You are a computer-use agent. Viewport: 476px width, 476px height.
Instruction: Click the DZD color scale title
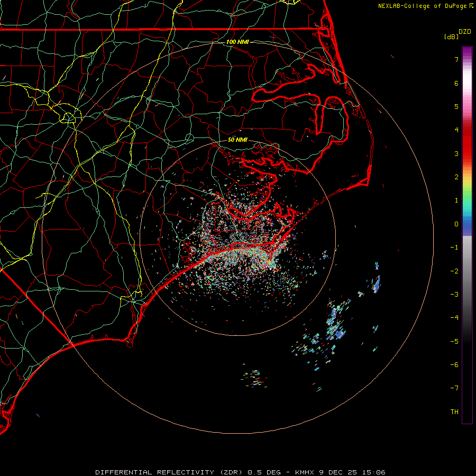tap(465, 32)
